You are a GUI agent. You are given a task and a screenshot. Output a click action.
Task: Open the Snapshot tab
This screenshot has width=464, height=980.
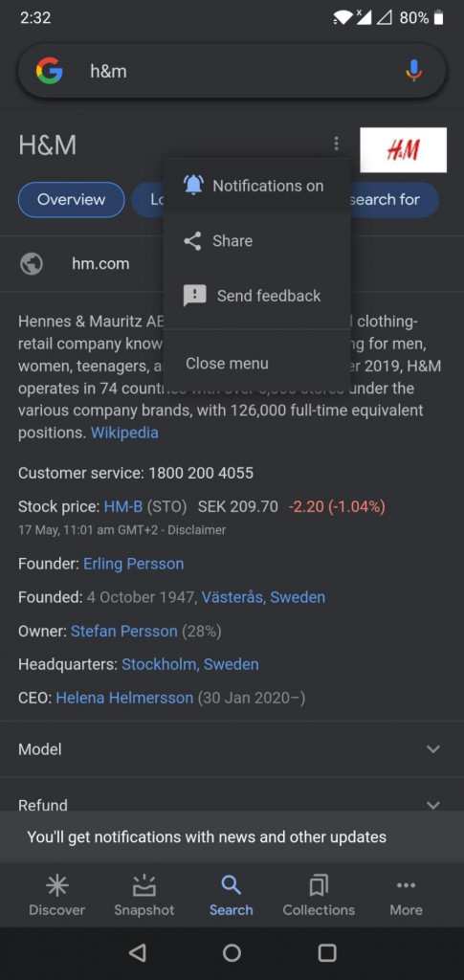point(144,895)
